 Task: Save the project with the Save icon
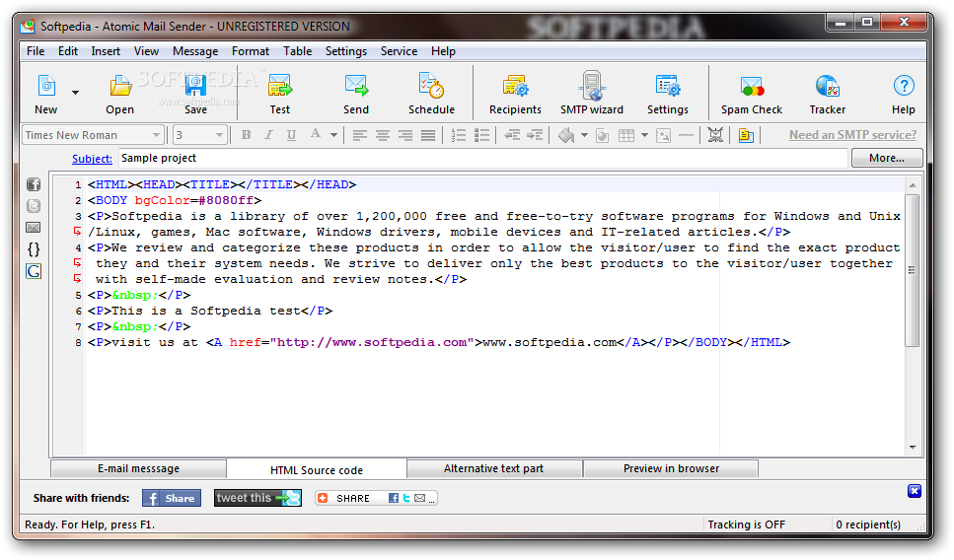pos(195,93)
